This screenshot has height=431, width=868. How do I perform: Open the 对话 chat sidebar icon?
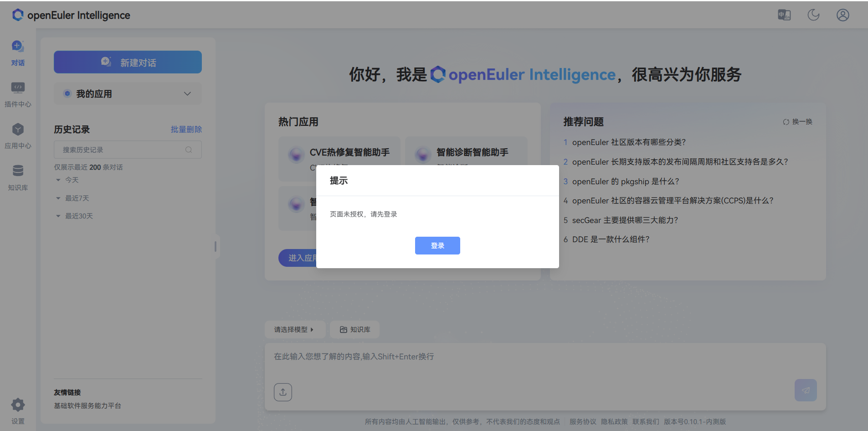click(x=18, y=46)
